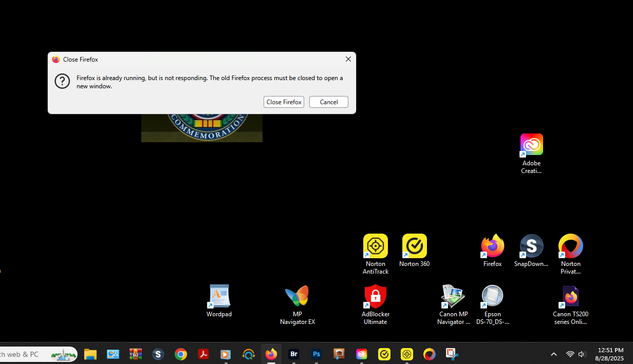
Task: Open Norton AntiTrack from the taskbar
Action: point(407,354)
